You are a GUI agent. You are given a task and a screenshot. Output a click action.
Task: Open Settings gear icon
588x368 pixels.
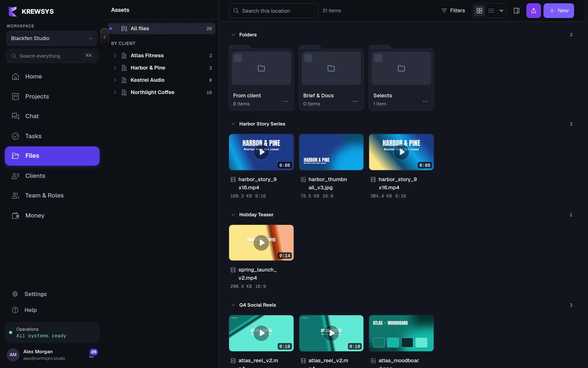tap(15, 294)
